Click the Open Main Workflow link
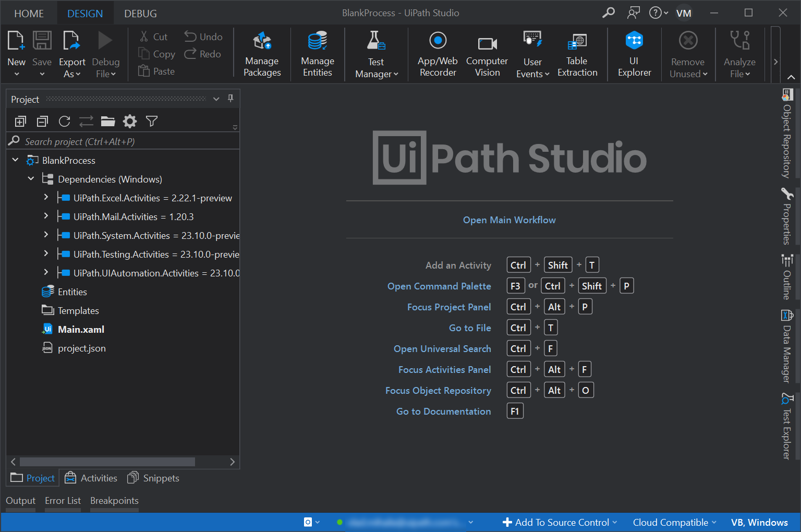 (x=509, y=220)
